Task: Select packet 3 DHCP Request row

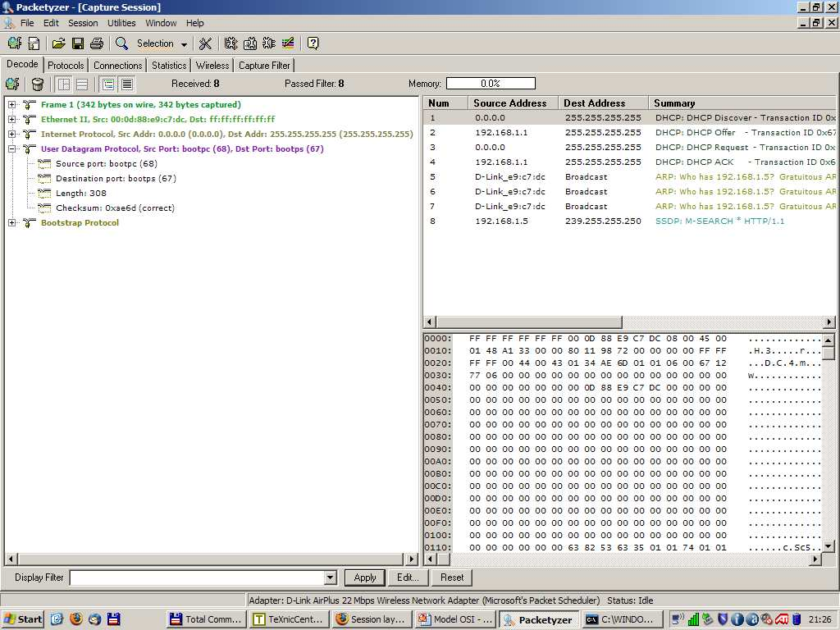Action: pos(630,148)
